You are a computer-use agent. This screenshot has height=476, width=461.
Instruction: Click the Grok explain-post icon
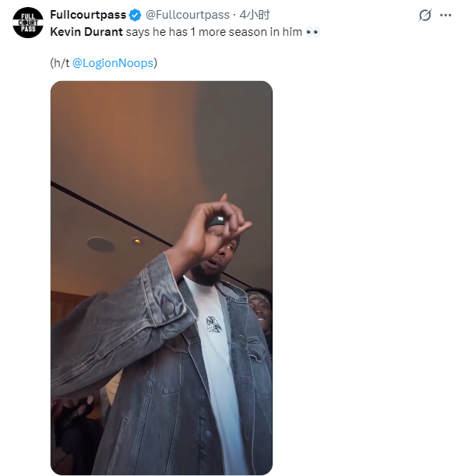coord(425,15)
